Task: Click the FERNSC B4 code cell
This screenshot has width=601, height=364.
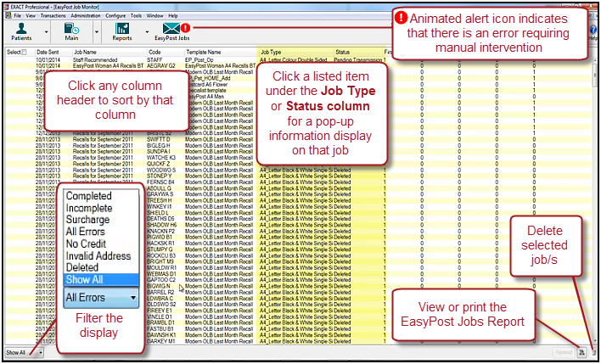Action: pos(161,182)
